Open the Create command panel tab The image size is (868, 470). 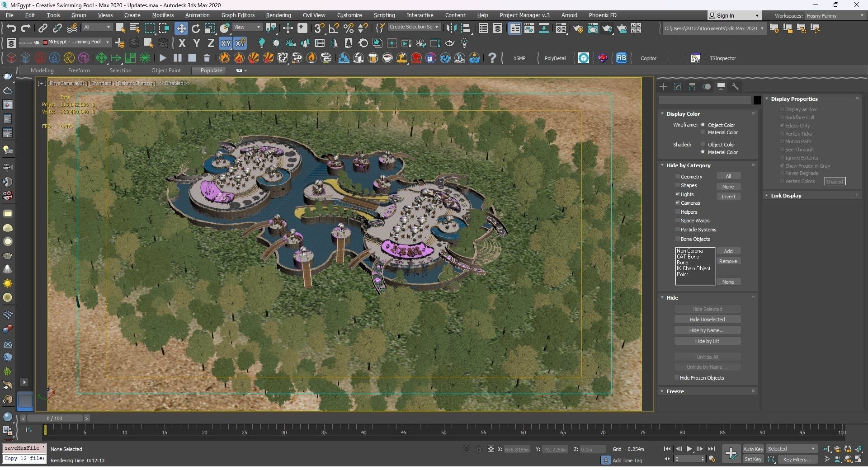click(663, 87)
